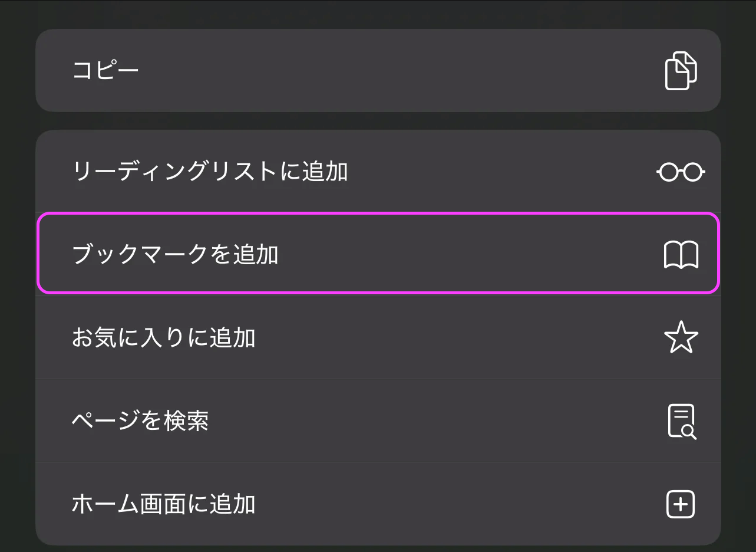Click the find on page magnifier icon
756x552 pixels.
681,421
